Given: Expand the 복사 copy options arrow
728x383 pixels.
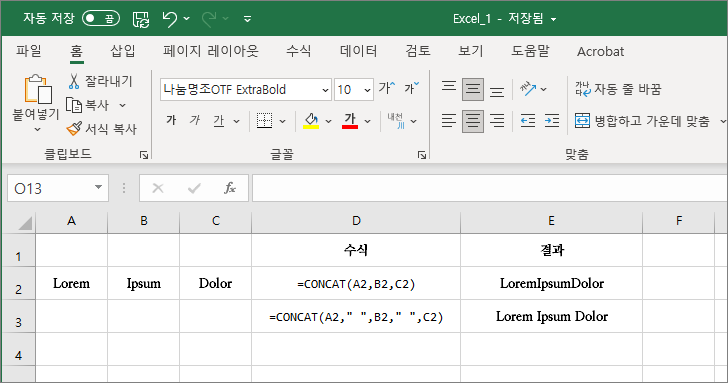Looking at the screenshot, I should [122, 105].
